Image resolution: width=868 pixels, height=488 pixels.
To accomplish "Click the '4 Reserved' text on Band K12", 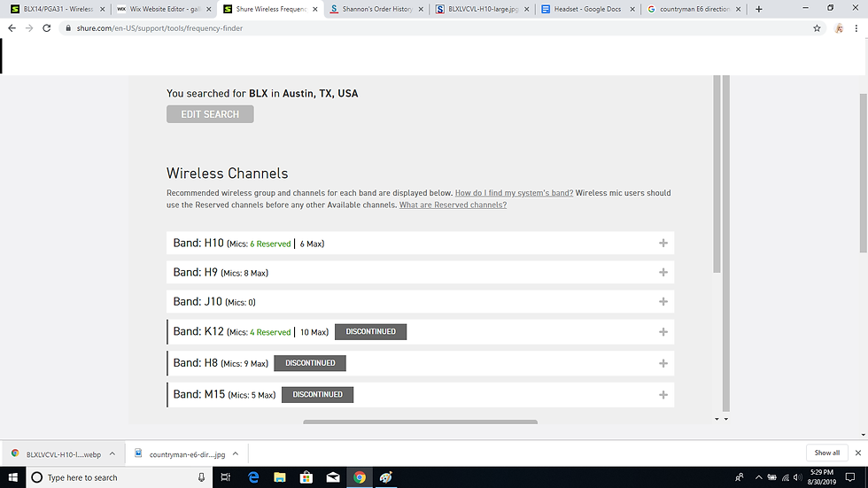I will tap(270, 332).
